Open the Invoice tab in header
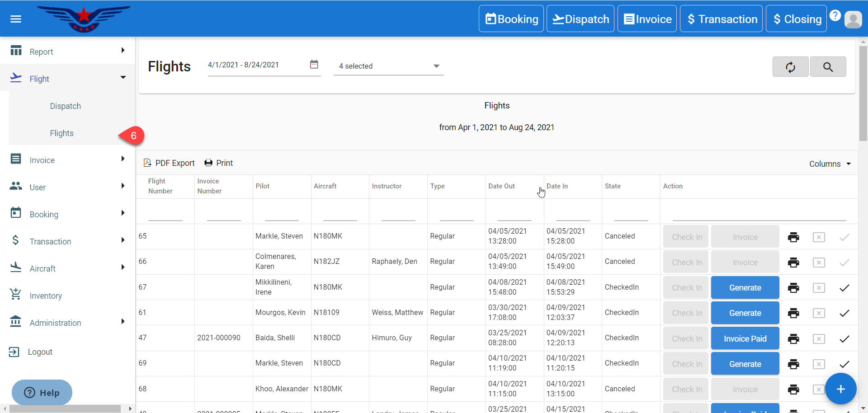Screen dimensions: 868x413 point(647,19)
